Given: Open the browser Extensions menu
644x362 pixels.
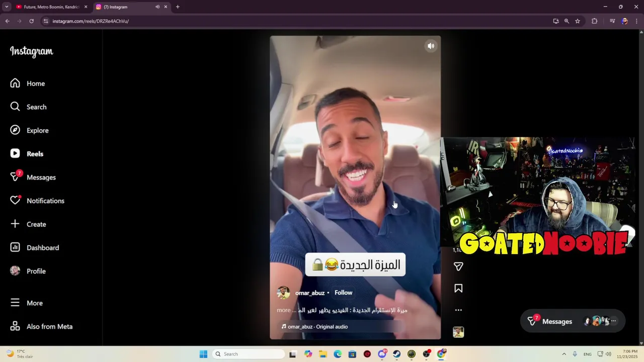Looking at the screenshot, I should (x=595, y=21).
